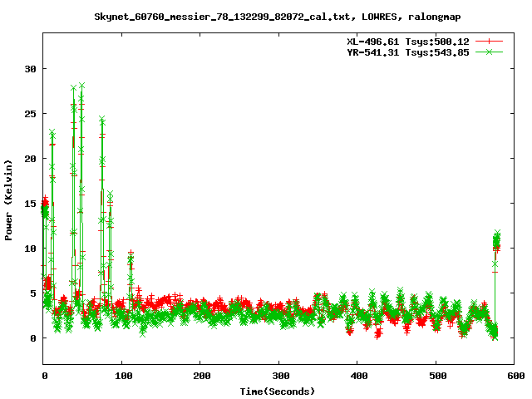This screenshot has height=399, width=532.
Task: Click the y-axis tick label 25
Action: click(30, 114)
